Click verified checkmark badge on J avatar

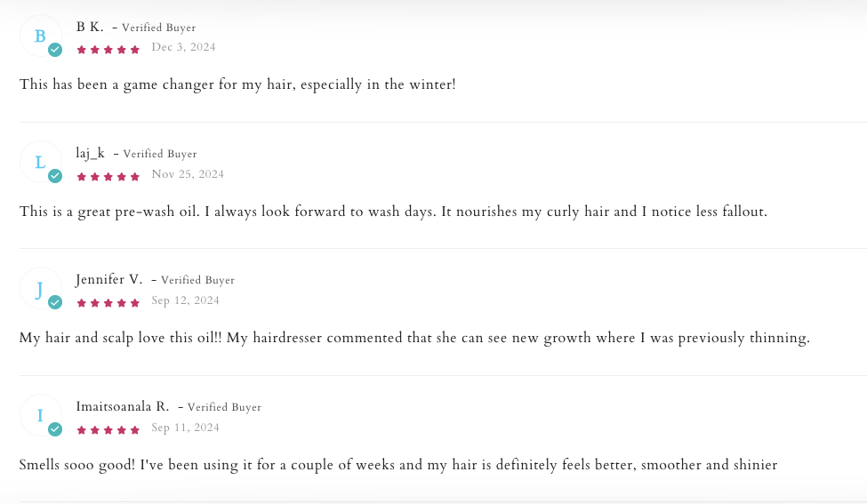[x=55, y=302]
